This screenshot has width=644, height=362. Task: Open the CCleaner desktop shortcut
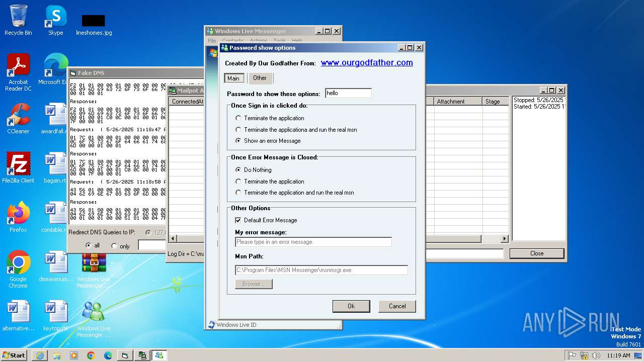click(18, 119)
